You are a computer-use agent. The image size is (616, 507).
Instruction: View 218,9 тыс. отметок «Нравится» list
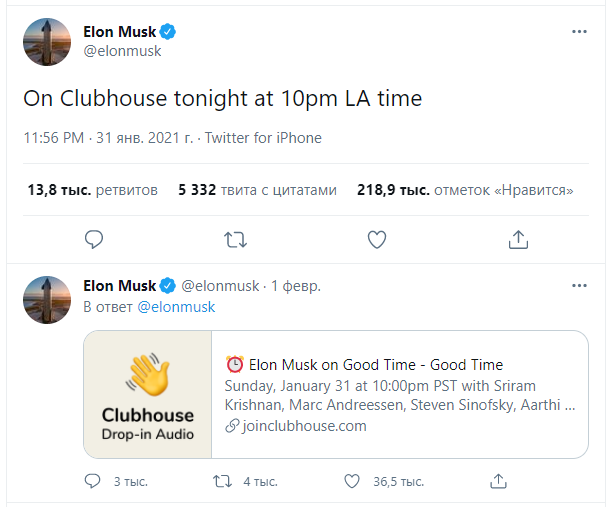click(x=465, y=189)
